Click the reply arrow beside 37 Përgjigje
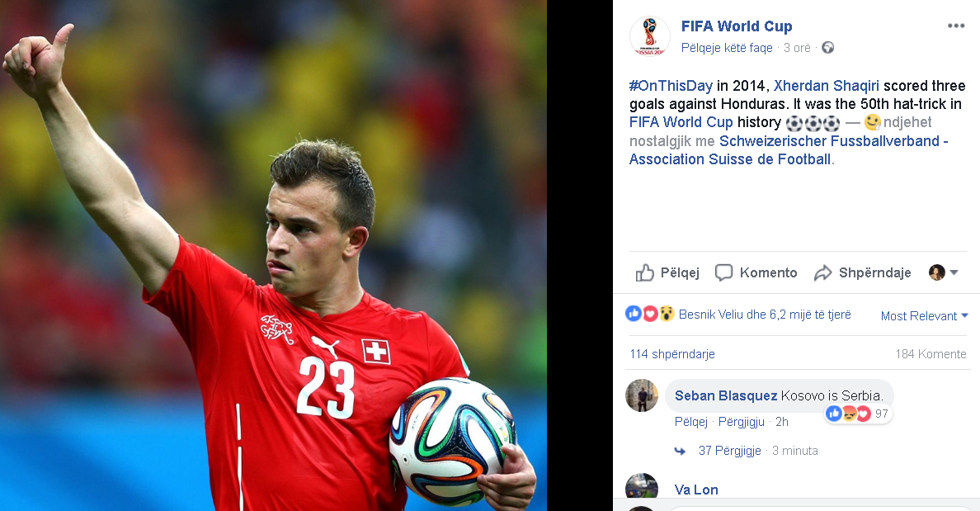This screenshot has height=511, width=980. (x=680, y=451)
